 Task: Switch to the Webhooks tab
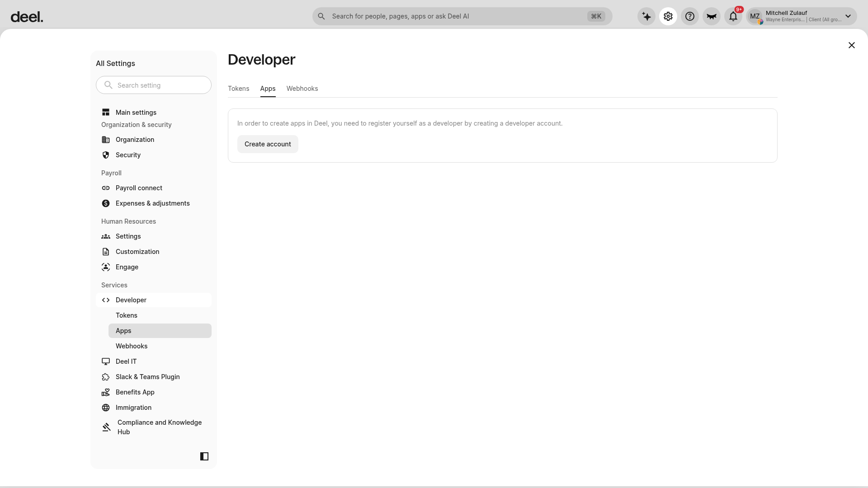[x=302, y=89]
